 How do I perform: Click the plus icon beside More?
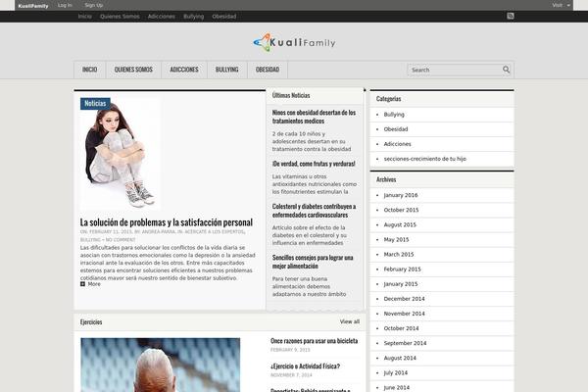(x=82, y=284)
